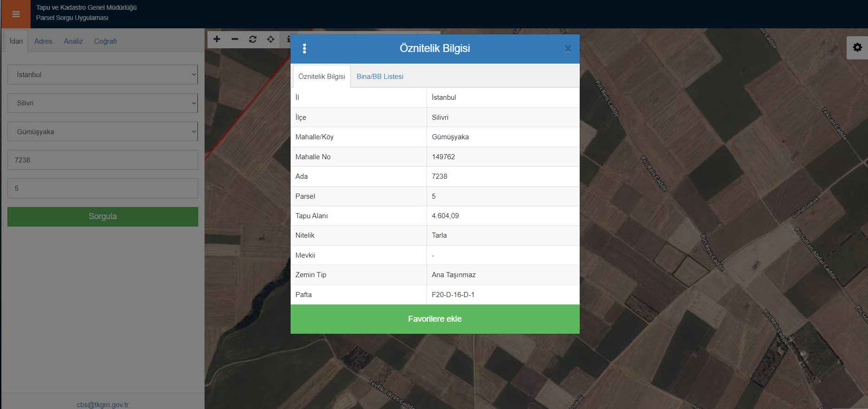Switch to the Bina/BB Listesi tab
868x409 pixels.
(380, 77)
